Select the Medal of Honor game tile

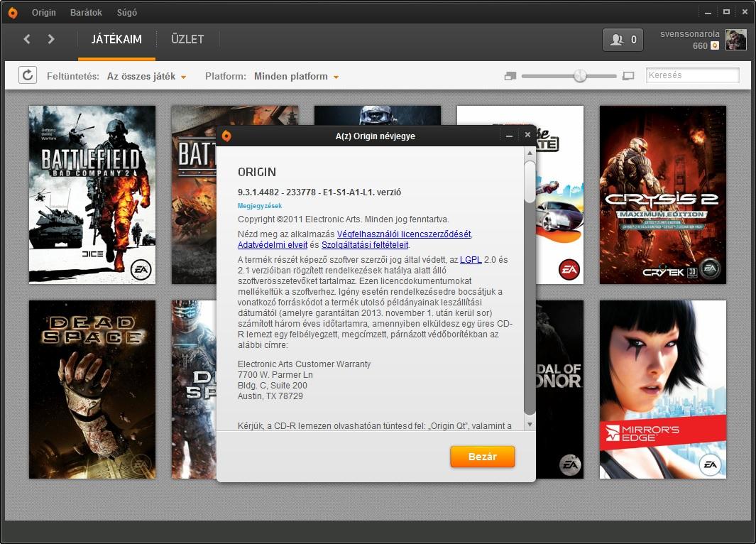[x=559, y=390]
